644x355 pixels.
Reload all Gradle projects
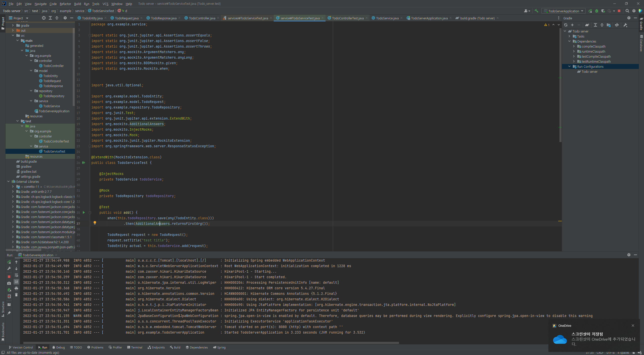pos(566,25)
